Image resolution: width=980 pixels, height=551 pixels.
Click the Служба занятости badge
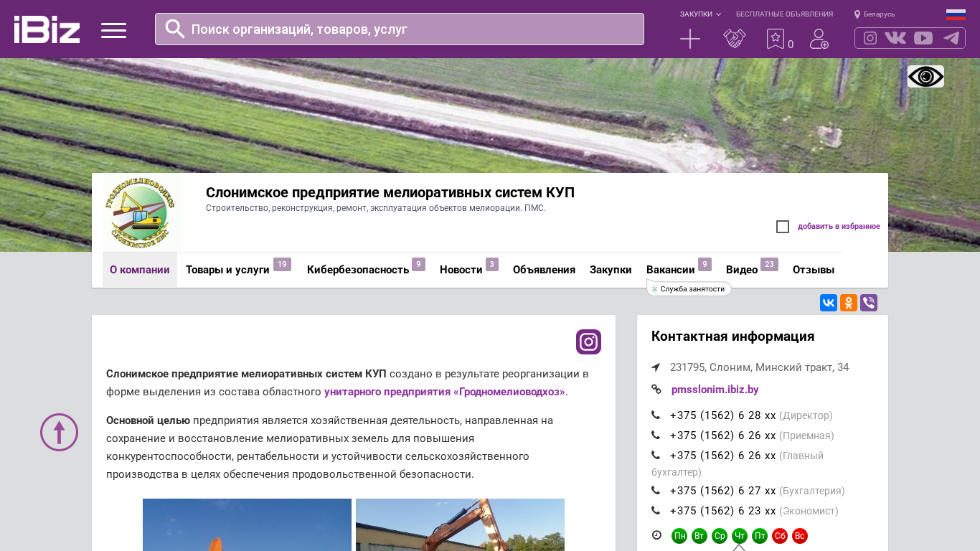[689, 288]
